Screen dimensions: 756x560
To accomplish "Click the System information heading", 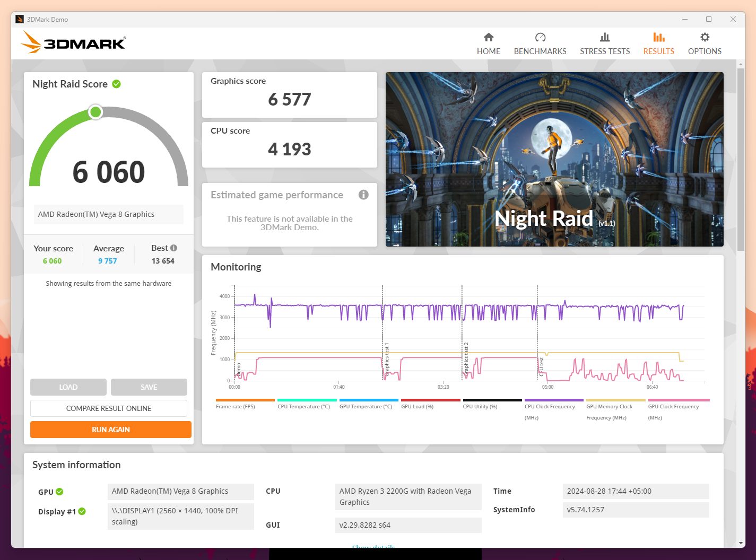I will pyautogui.click(x=76, y=465).
